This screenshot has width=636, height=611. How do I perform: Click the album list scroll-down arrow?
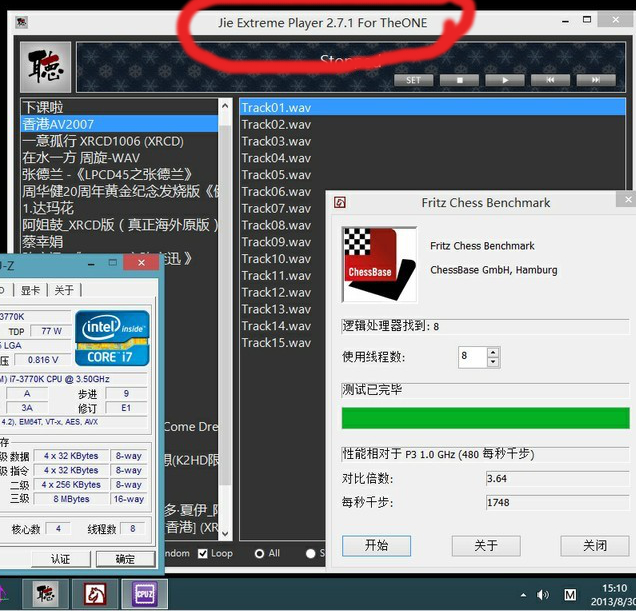[x=225, y=533]
